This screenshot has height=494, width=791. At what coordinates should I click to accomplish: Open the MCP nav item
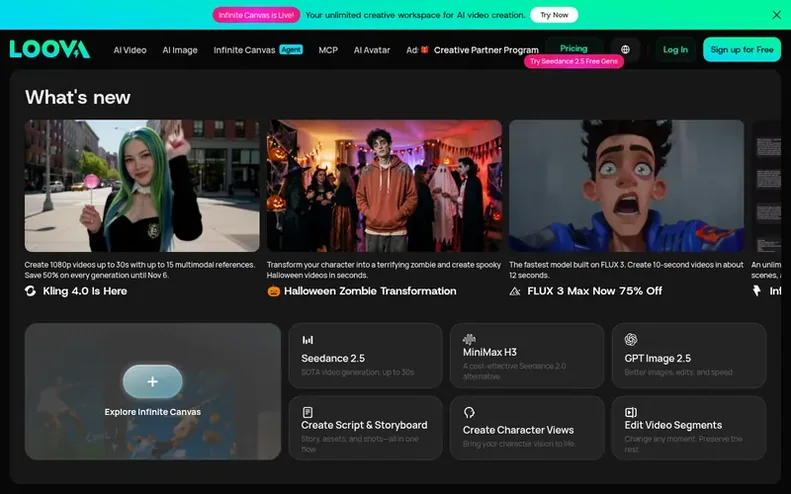click(328, 50)
